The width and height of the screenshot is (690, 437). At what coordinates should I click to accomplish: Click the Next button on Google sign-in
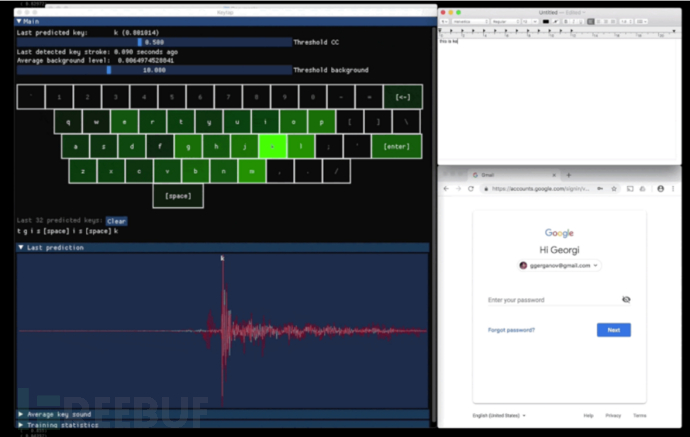613,330
